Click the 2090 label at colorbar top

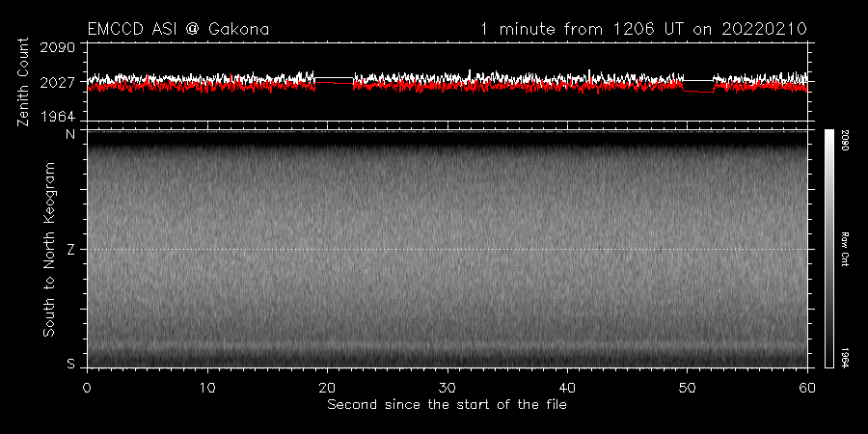pos(847,140)
